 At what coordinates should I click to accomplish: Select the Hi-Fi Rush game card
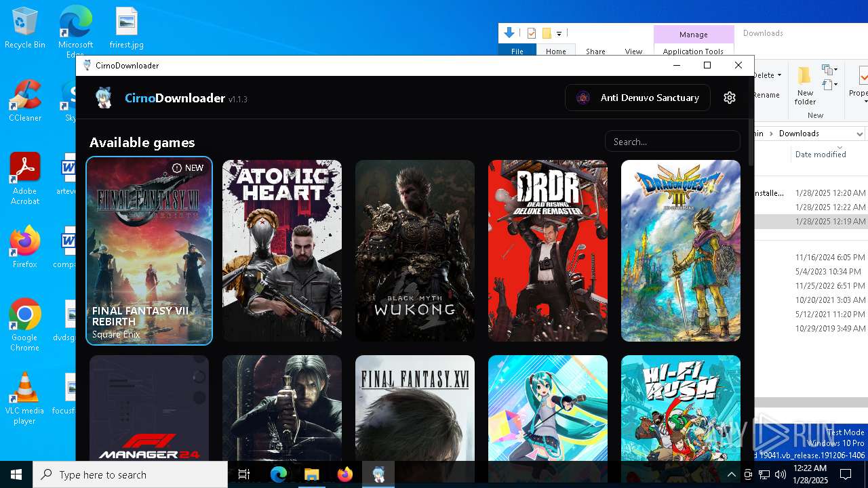[x=681, y=409]
